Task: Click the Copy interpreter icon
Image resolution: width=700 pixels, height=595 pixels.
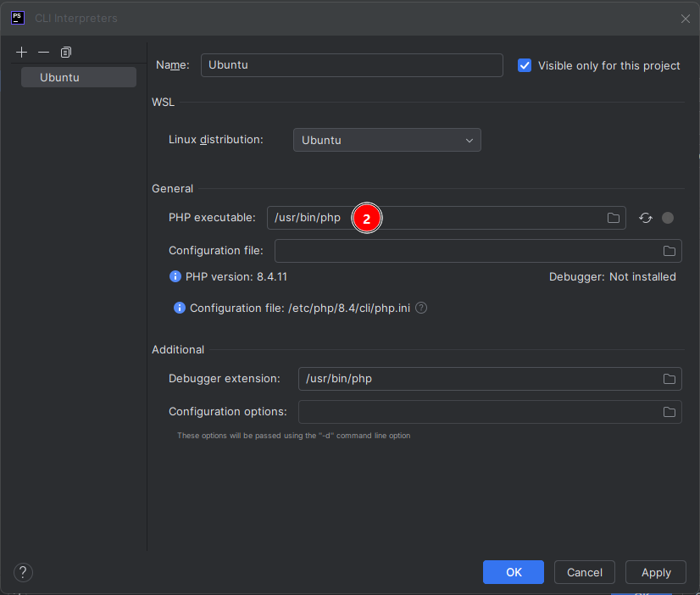Action: click(x=66, y=53)
